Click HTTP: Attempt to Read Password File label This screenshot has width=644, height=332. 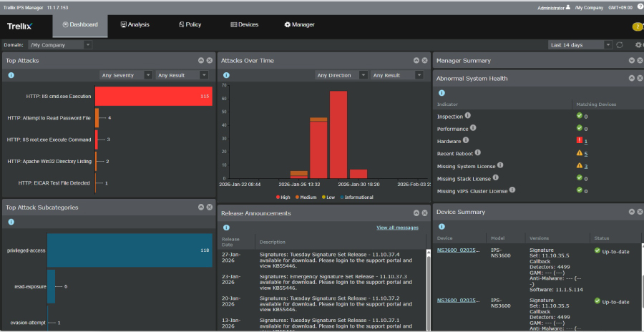[49, 118]
